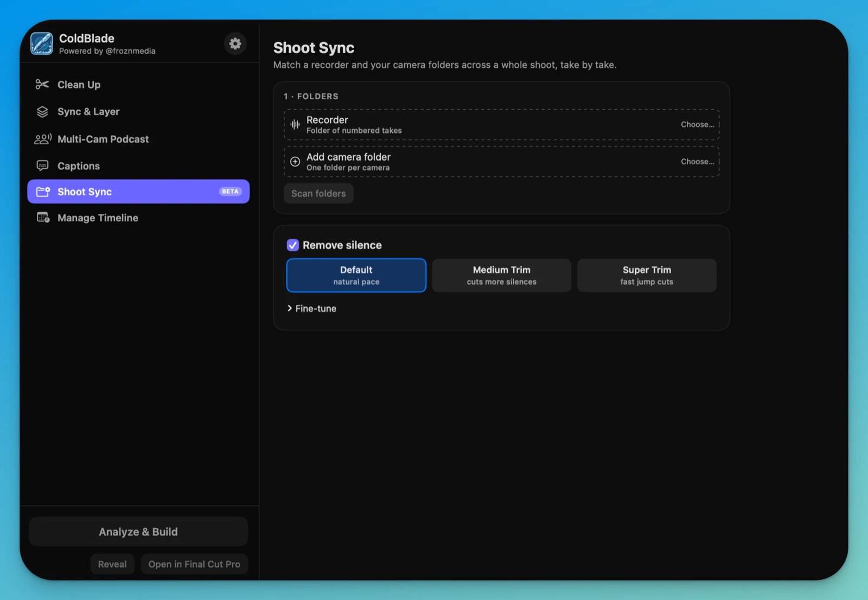The width and height of the screenshot is (868, 600).
Task: Click Open in Final Cut Pro
Action: click(194, 564)
